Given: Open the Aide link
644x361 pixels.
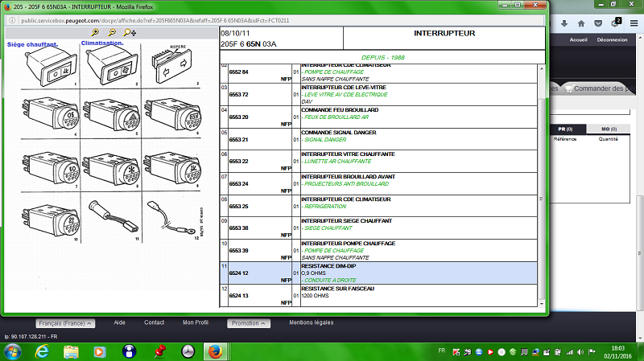Looking at the screenshot, I should pyautogui.click(x=119, y=322).
